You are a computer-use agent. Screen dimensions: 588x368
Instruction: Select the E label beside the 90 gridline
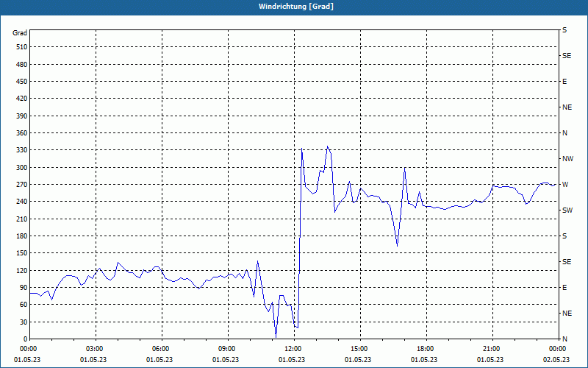tap(564, 288)
